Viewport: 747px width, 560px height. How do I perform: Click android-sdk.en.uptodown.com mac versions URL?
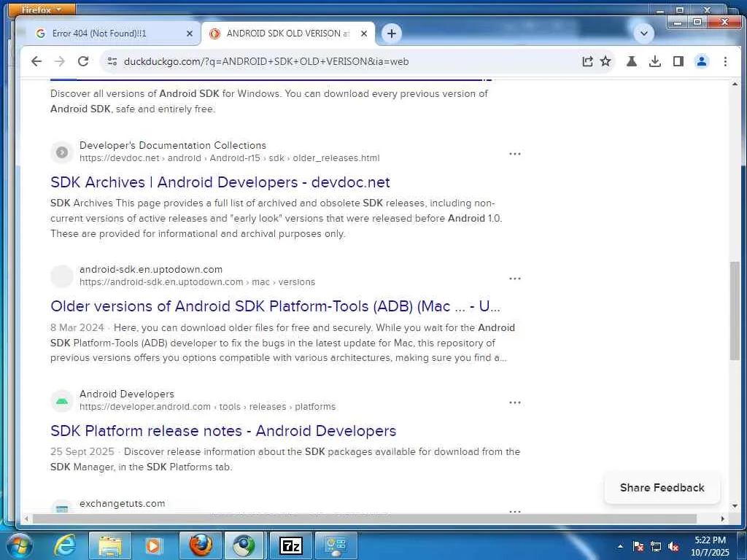pos(197,282)
